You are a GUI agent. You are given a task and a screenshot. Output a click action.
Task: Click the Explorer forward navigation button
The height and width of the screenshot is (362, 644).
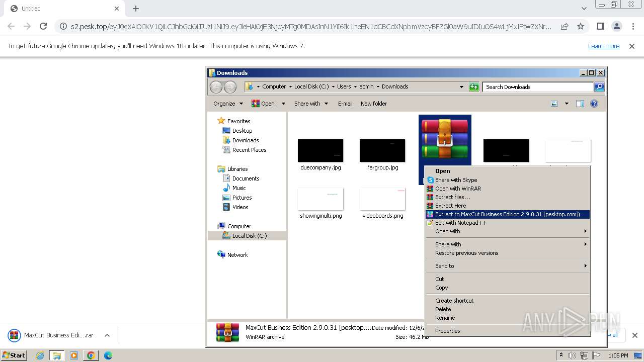230,87
